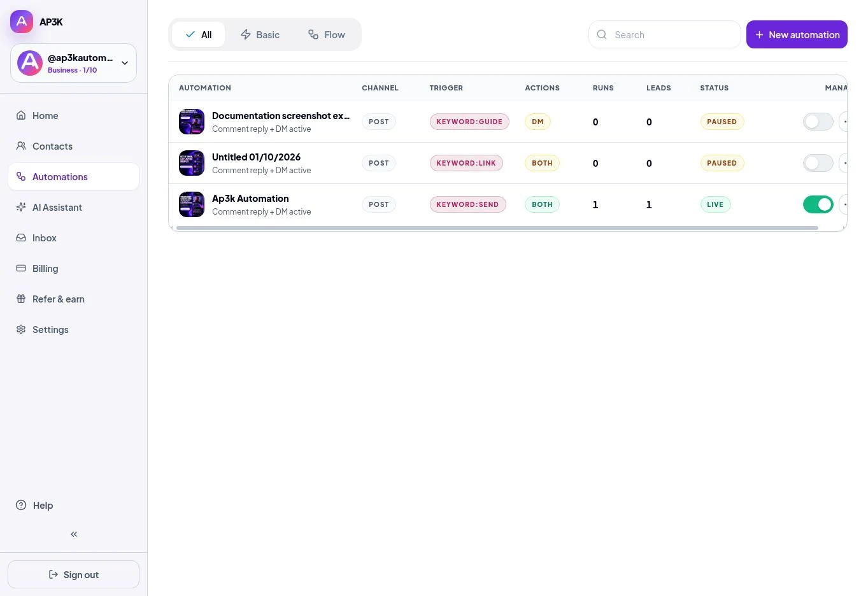
Task: Click the Sign out button
Action: (73, 574)
